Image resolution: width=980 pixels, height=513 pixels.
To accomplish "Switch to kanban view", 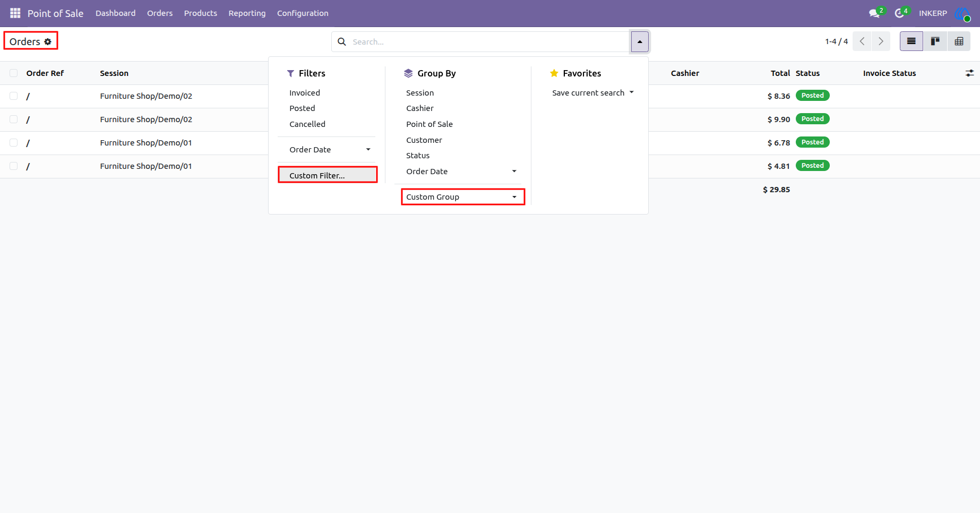I will click(x=935, y=41).
